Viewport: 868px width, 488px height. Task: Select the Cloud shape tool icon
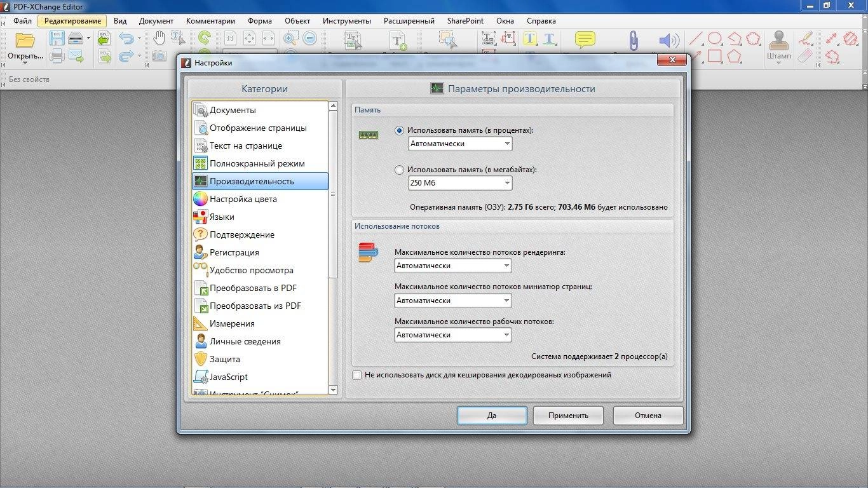[754, 38]
